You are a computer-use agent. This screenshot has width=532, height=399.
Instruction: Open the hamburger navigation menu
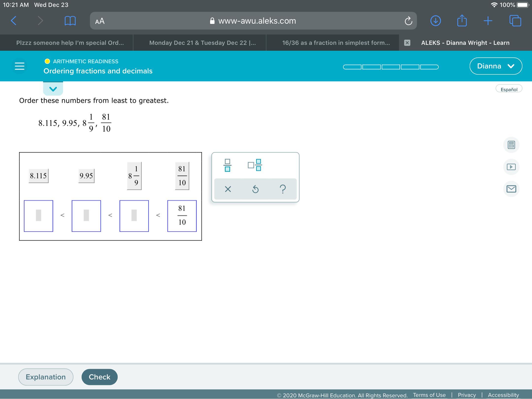19,66
